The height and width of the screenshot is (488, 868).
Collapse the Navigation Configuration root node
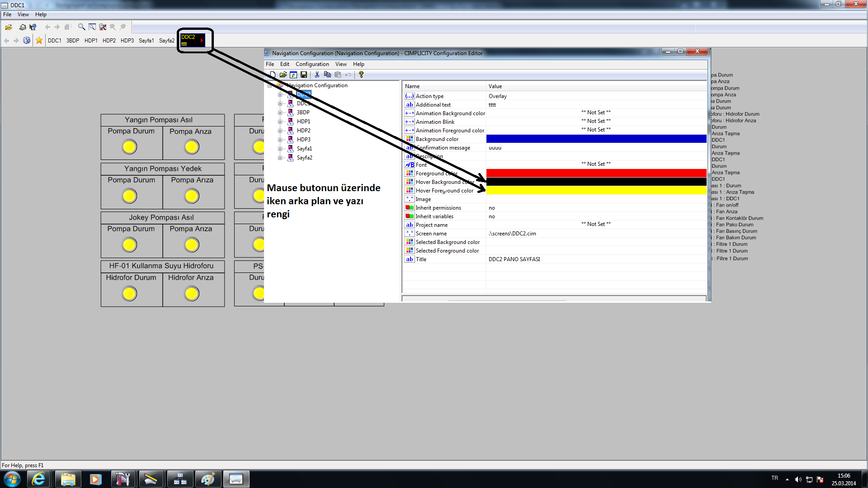[270, 85]
